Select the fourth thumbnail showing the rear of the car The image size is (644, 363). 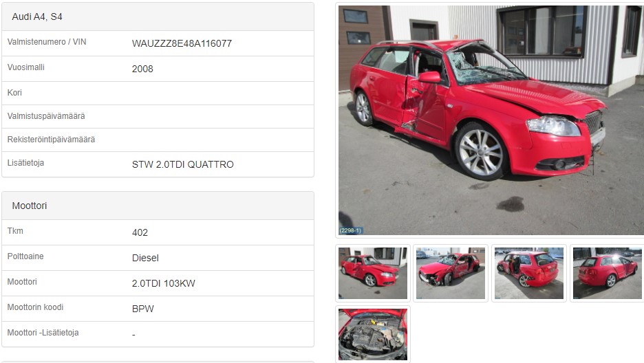click(x=607, y=273)
